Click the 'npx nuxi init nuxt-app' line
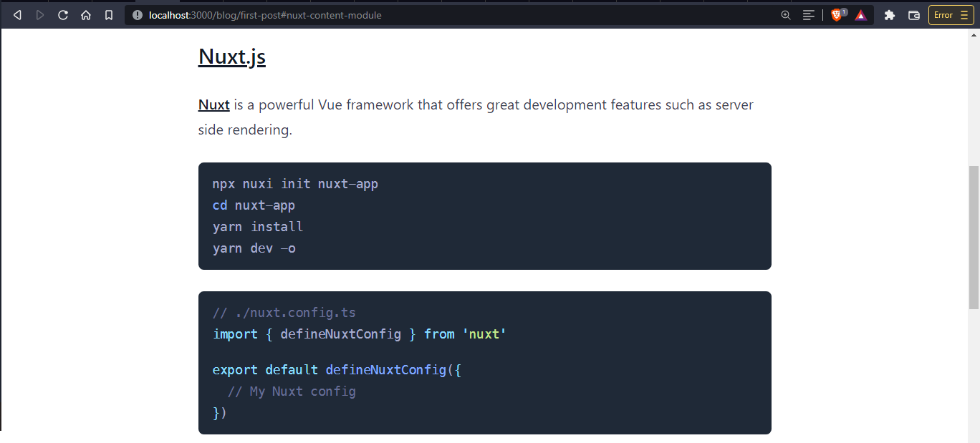The height and width of the screenshot is (443, 980). pyautogui.click(x=295, y=184)
